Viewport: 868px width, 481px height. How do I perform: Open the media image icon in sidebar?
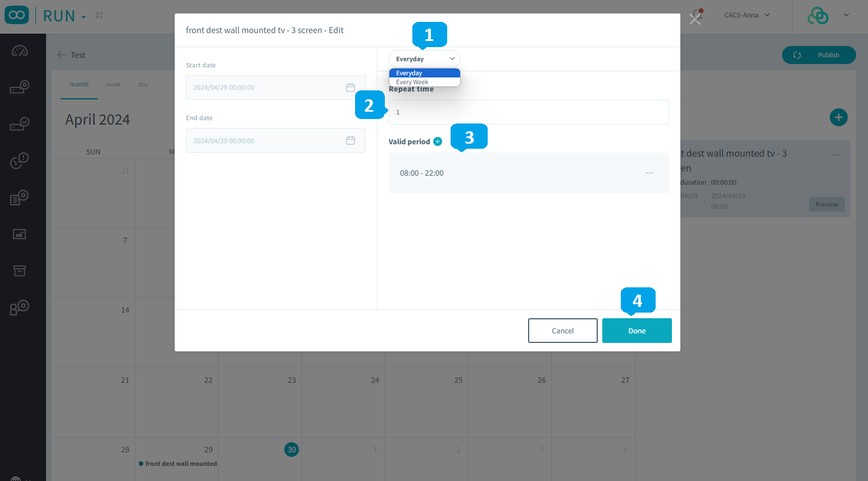pos(20,234)
